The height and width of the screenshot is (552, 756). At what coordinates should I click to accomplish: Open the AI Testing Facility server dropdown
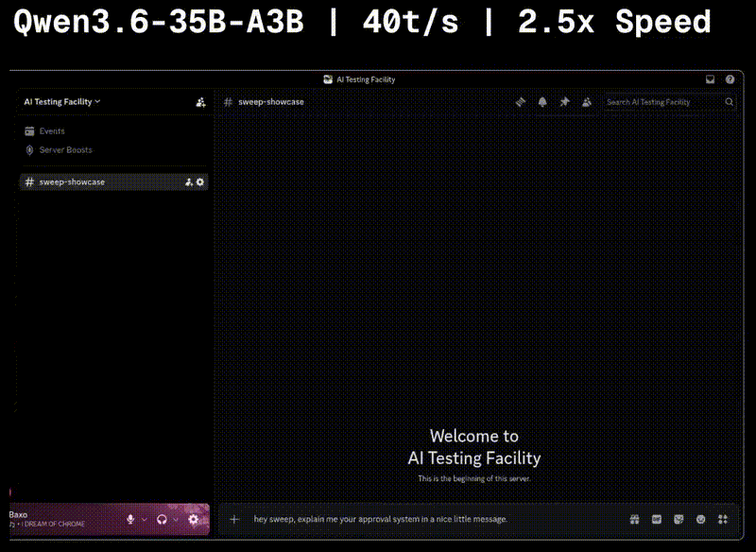[x=62, y=102]
